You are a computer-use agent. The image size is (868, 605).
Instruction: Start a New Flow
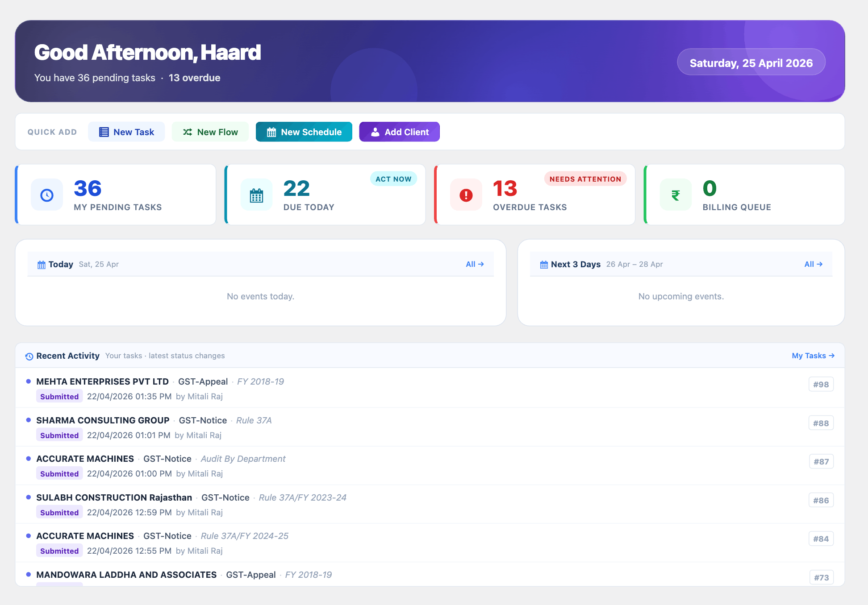(x=210, y=132)
